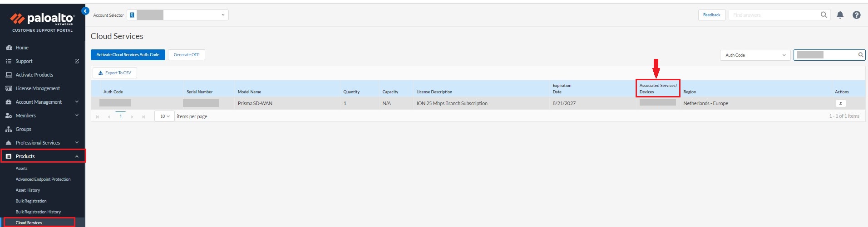Go to last page of results
868x227 pixels.
143,117
